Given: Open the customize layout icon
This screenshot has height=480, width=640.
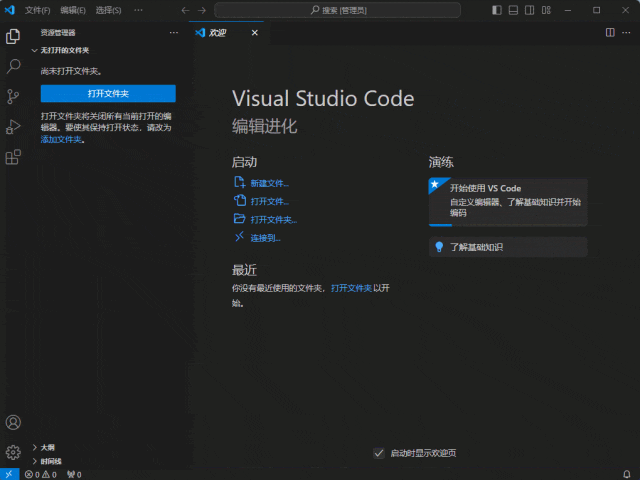Looking at the screenshot, I should click(x=546, y=10).
